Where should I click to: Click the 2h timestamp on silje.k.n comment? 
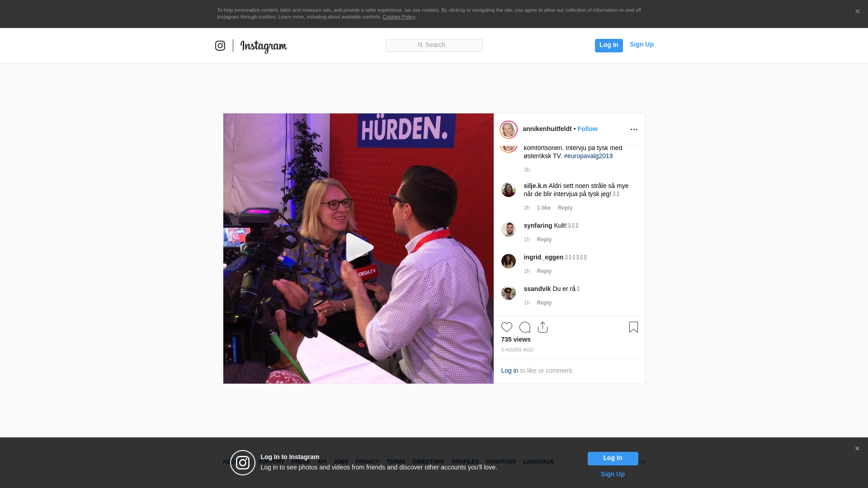pos(527,208)
